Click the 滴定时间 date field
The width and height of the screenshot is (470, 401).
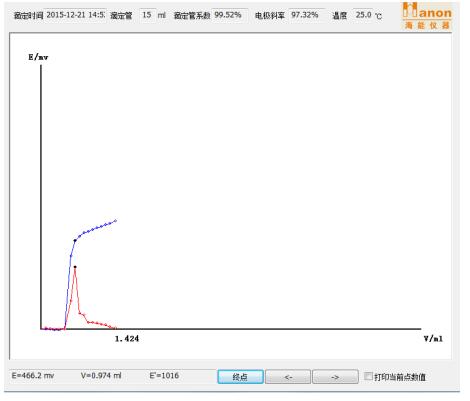tap(75, 15)
